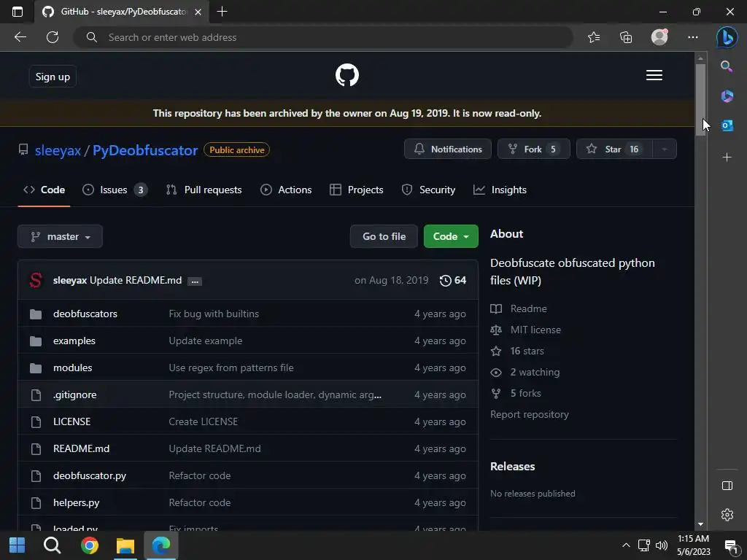Open the README.md file
The width and height of the screenshot is (747, 560).
point(82,448)
